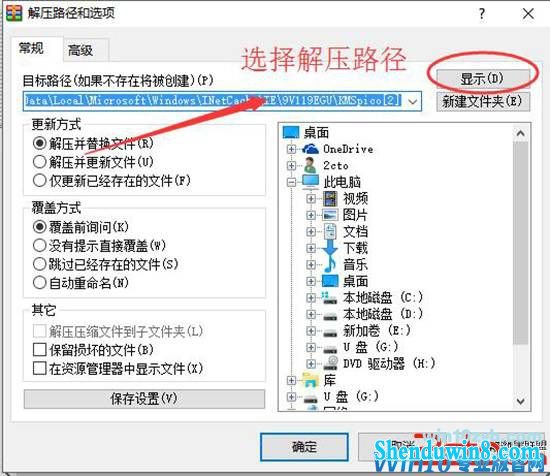The width and height of the screenshot is (550, 476).
Task: Click the 2cto user icon
Action: (310, 165)
